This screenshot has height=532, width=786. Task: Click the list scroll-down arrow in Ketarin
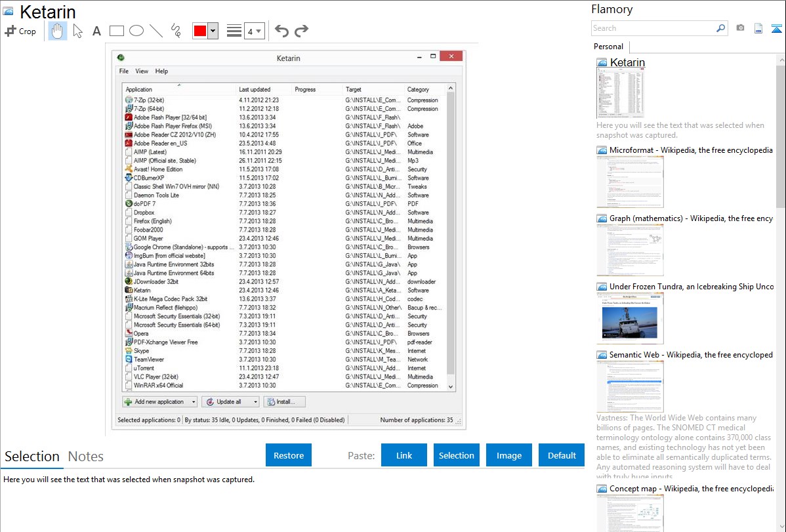pyautogui.click(x=450, y=386)
